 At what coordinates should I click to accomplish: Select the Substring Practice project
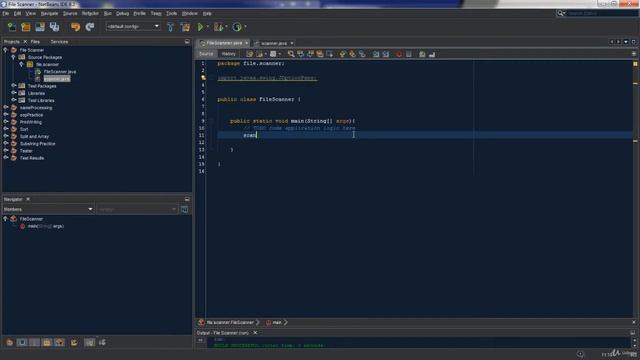coord(38,144)
